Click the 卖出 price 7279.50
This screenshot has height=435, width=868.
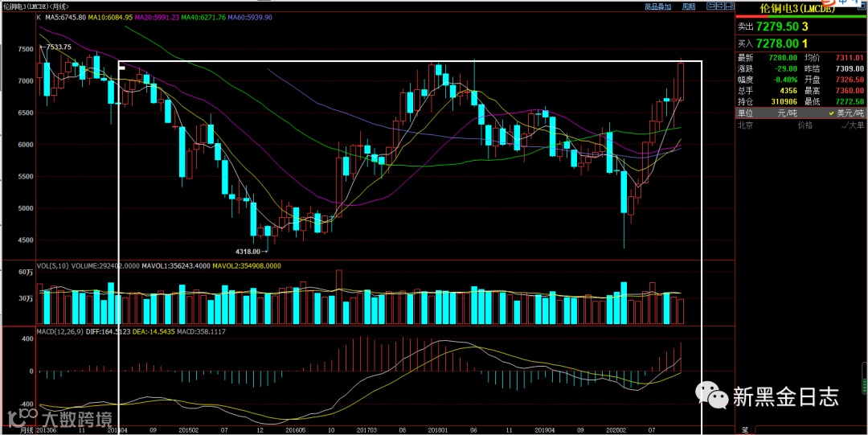pyautogui.click(x=776, y=27)
